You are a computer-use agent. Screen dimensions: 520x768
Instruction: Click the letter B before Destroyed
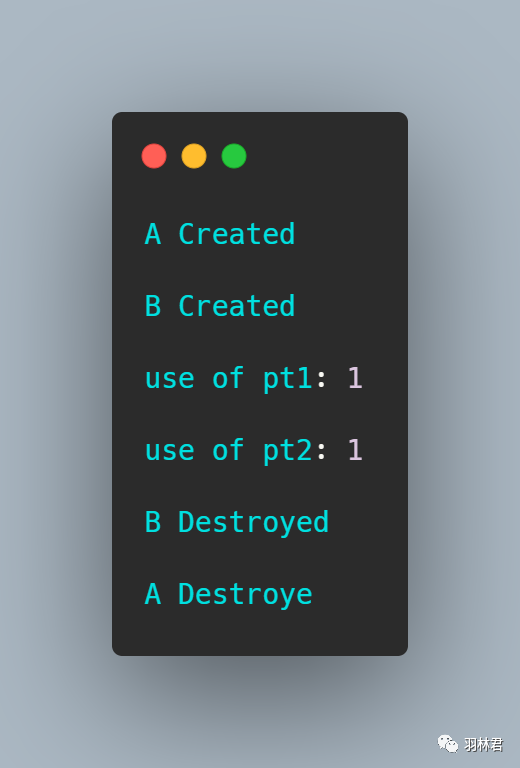pos(153,522)
